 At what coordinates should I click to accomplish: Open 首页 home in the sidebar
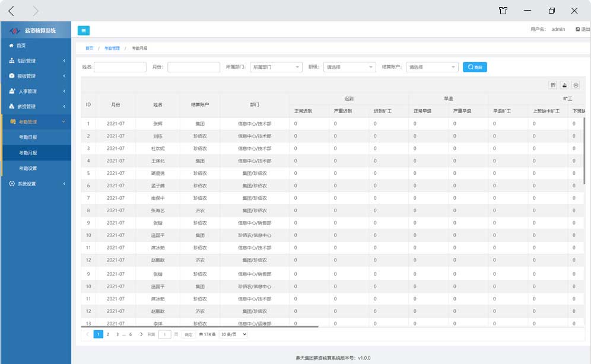pos(21,46)
